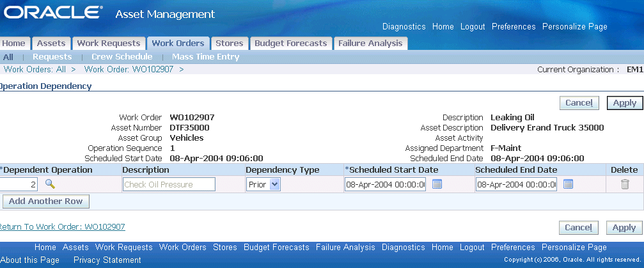Click the first Home footer link

click(45, 248)
